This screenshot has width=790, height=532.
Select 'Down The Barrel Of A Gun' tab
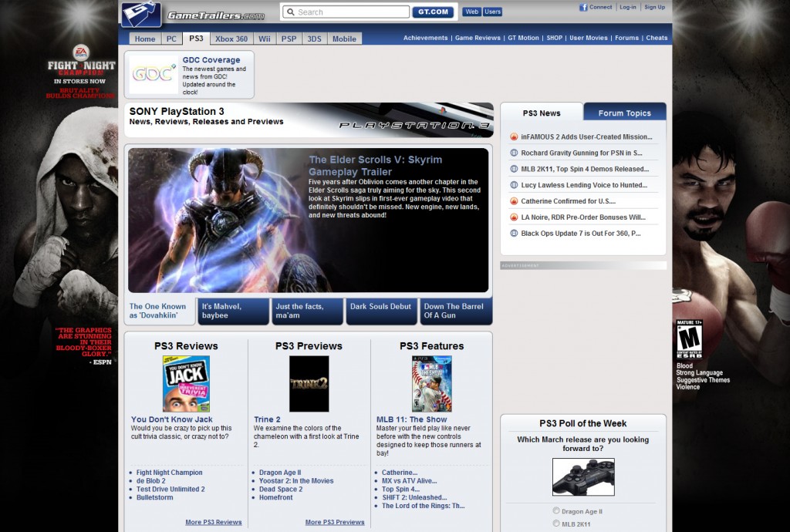(455, 311)
